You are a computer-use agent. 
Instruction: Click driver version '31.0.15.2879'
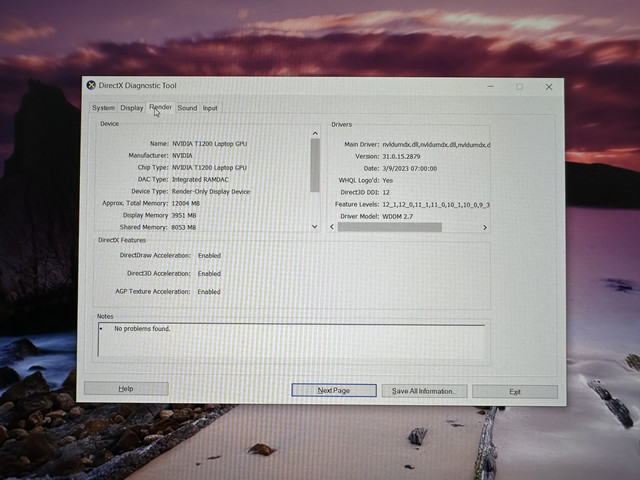coord(401,156)
